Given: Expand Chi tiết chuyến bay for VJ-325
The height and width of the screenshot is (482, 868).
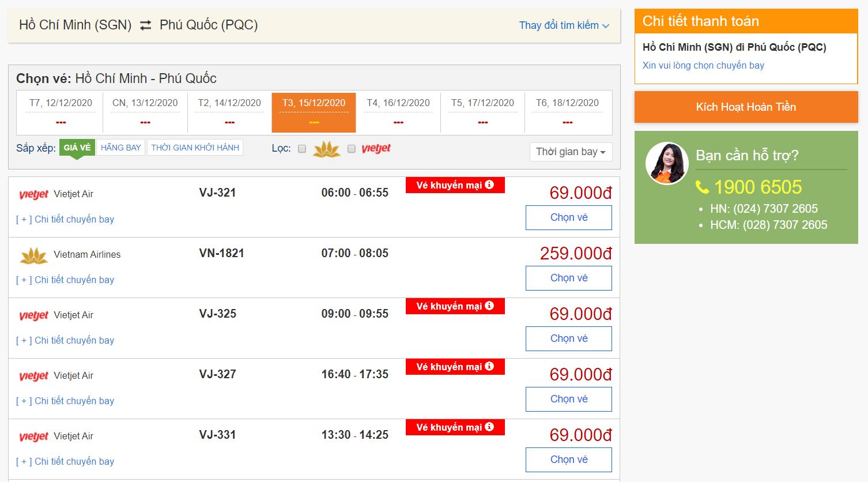Looking at the screenshot, I should (65, 340).
